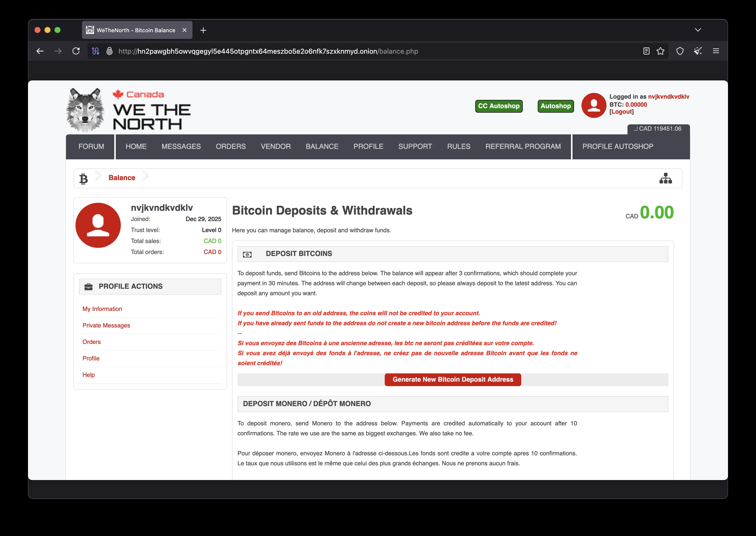756x536 pixels.
Task: Click inside the address bar
Action: point(264,51)
